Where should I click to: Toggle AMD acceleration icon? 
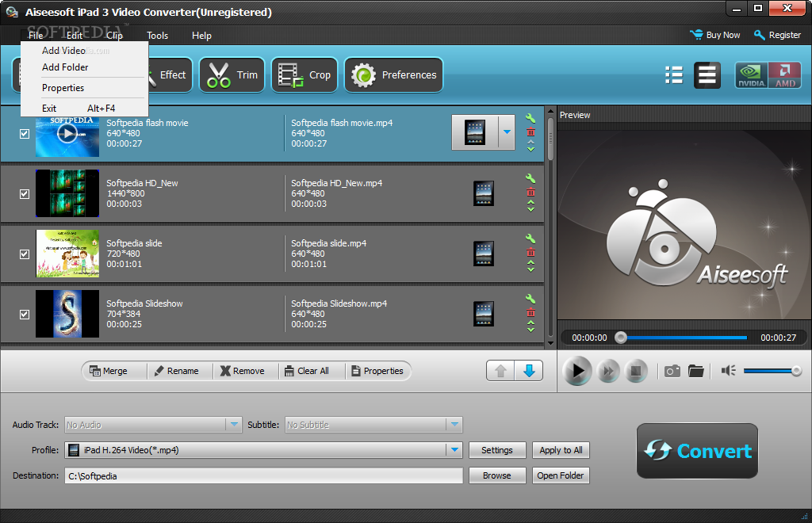784,75
